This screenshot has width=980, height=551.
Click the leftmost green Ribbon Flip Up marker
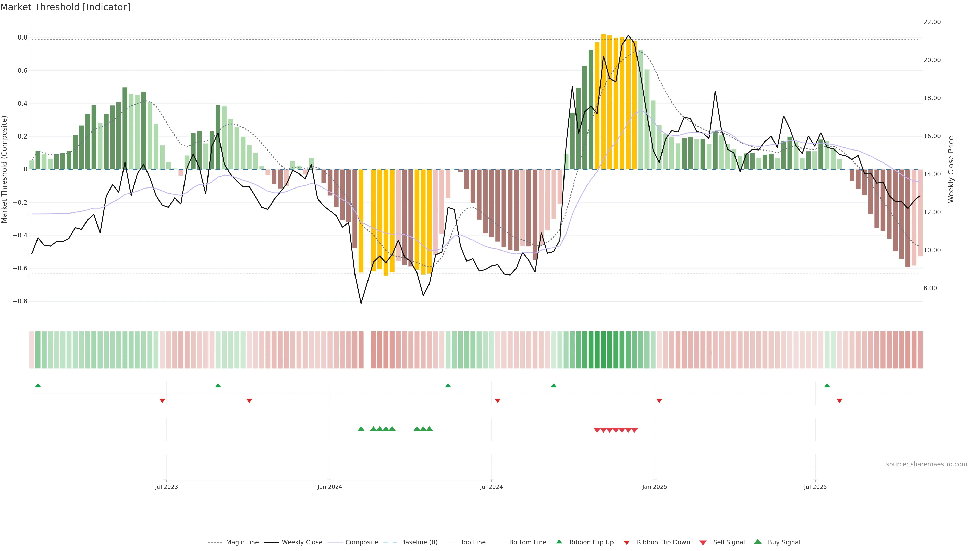(x=38, y=386)
